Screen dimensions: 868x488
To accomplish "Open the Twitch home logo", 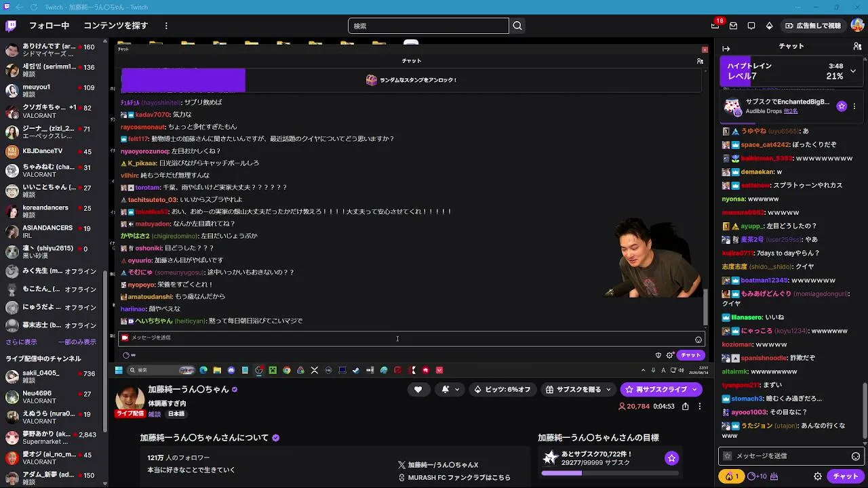I will (x=11, y=26).
